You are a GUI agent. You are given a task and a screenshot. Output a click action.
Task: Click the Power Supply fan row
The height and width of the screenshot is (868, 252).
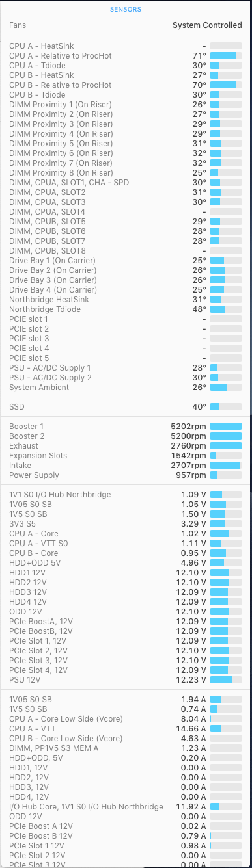(126, 475)
